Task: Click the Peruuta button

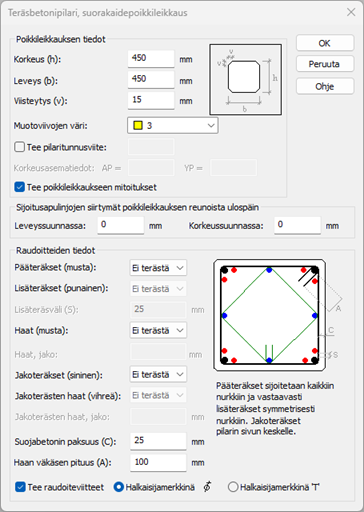Action: pos(325,64)
